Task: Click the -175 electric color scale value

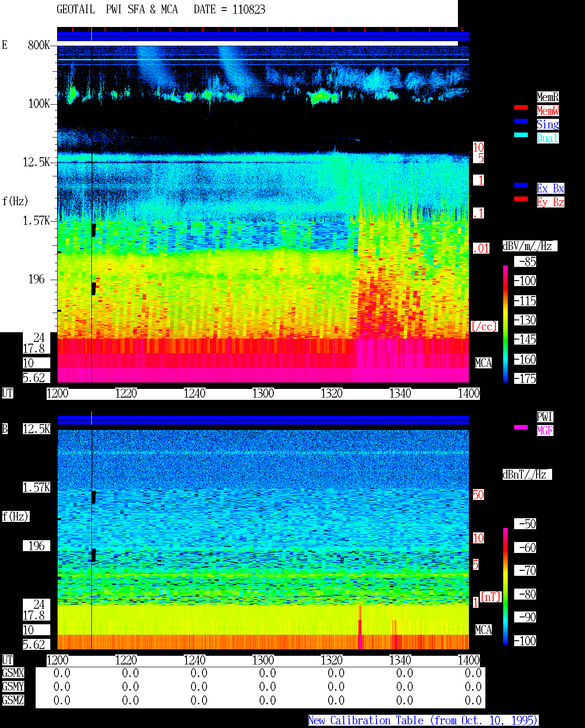Action: tap(525, 379)
